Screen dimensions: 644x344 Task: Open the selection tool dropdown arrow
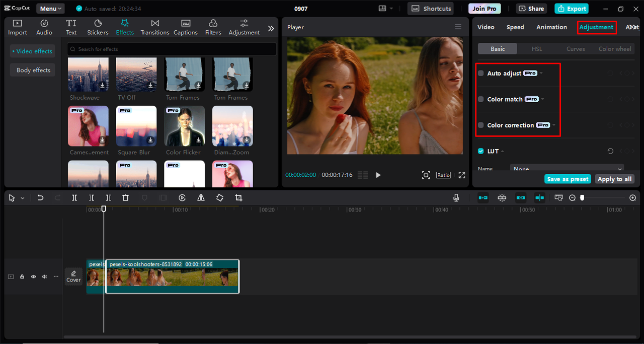click(22, 198)
